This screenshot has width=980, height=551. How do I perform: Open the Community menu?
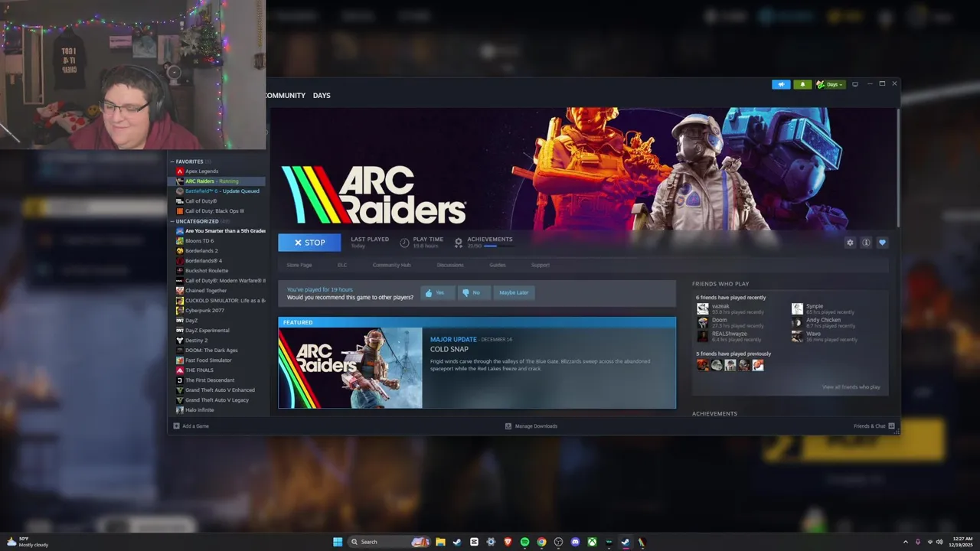tap(285, 96)
